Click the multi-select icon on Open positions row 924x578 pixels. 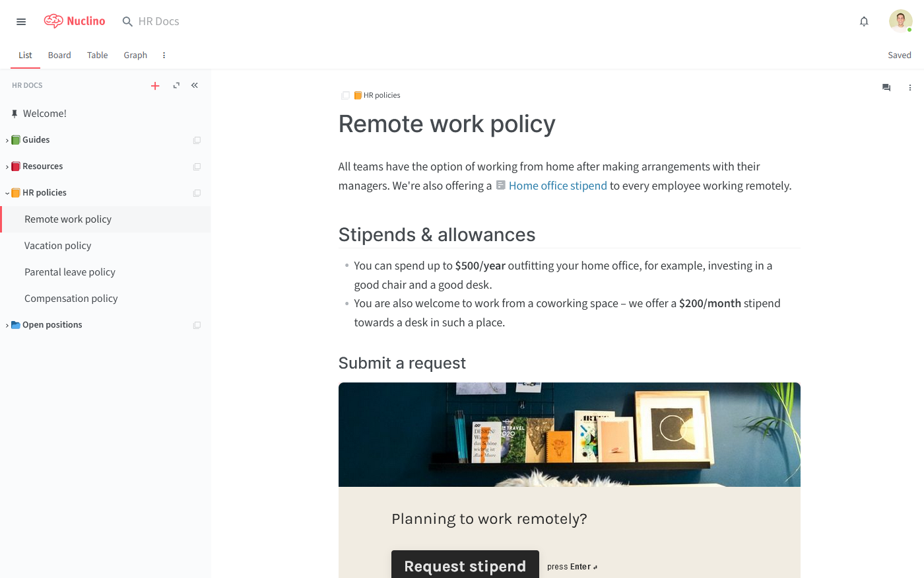[x=197, y=325]
